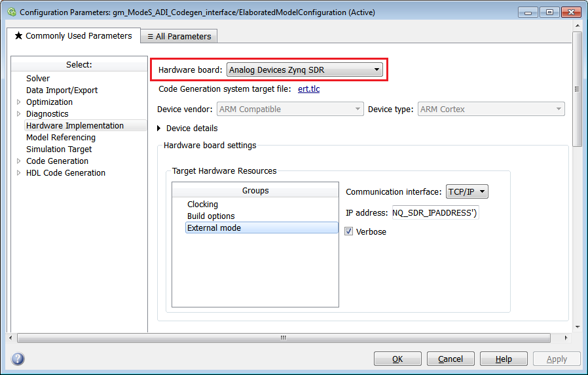Image resolution: width=588 pixels, height=375 pixels.
Task: Click the horizontal scrollbar right arrow
Action: [x=566, y=338]
